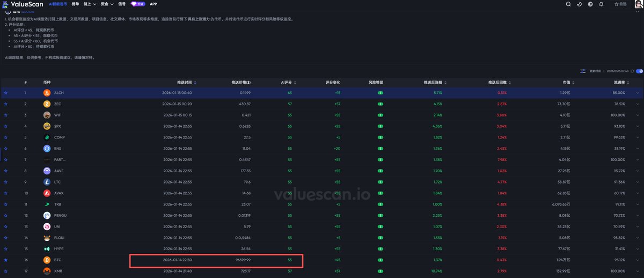Image resolution: width=644 pixels, height=278 pixels.
Task: Click the XMR price 723.17
Action: 245,271
